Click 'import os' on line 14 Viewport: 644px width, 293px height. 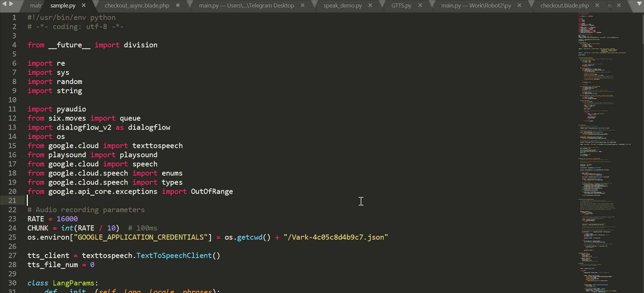click(46, 137)
